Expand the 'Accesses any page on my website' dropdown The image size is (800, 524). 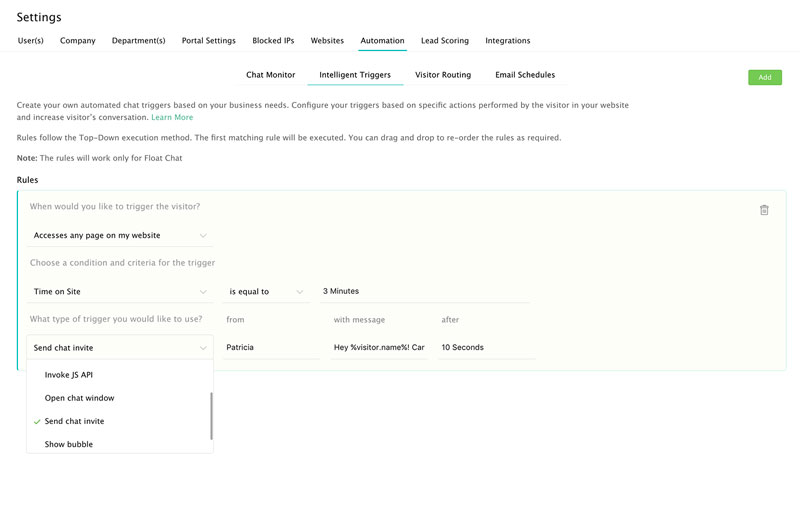click(120, 235)
